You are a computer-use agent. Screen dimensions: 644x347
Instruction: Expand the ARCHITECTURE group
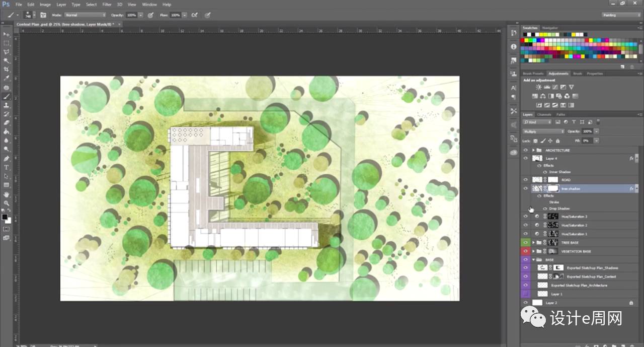click(x=533, y=150)
